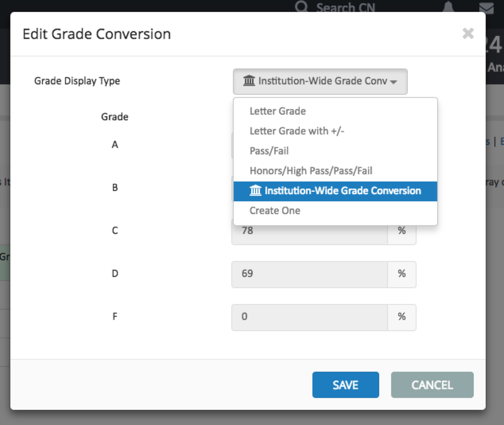Image resolution: width=504 pixels, height=425 pixels.
Task: Click grade letter F label
Action: [x=115, y=316]
